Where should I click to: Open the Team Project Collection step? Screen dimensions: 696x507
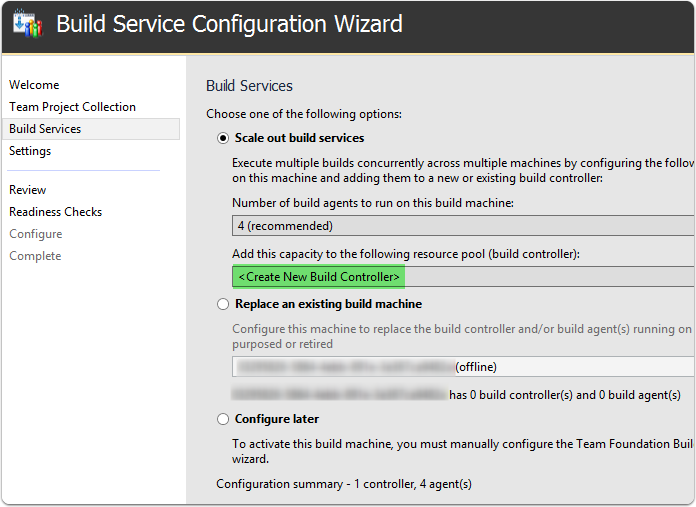click(72, 107)
